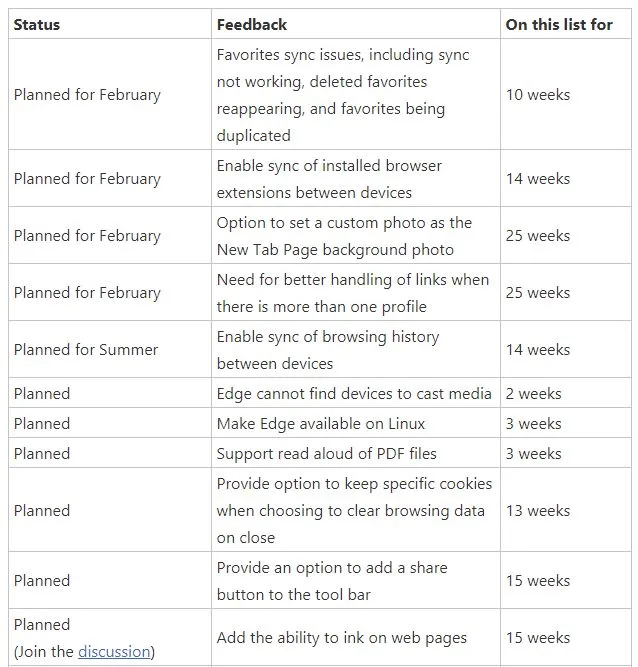
Task: Click the "10 weeks" duration cell
Action: [538, 95]
